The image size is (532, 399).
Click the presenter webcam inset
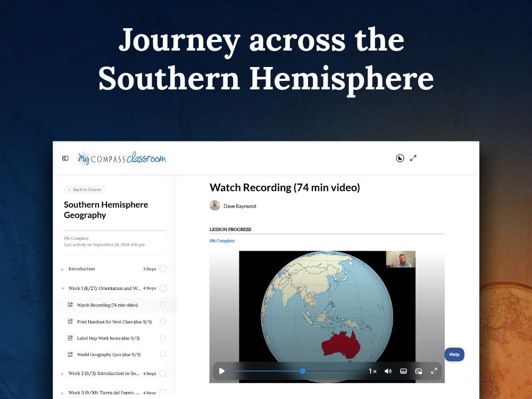point(401,259)
